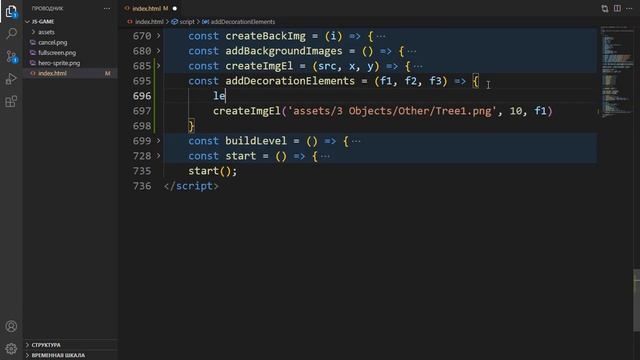640x360 pixels.
Task: Open the Search view in activity bar
Action: tap(11, 33)
